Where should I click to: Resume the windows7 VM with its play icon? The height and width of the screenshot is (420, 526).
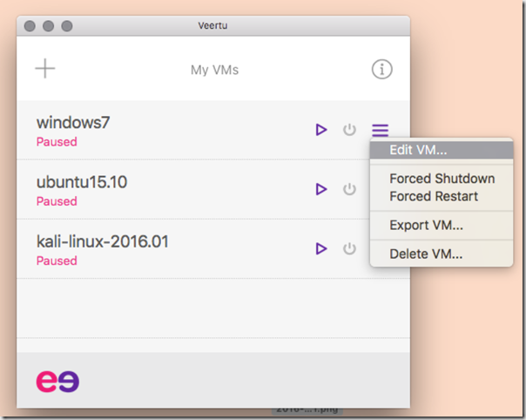tap(321, 130)
